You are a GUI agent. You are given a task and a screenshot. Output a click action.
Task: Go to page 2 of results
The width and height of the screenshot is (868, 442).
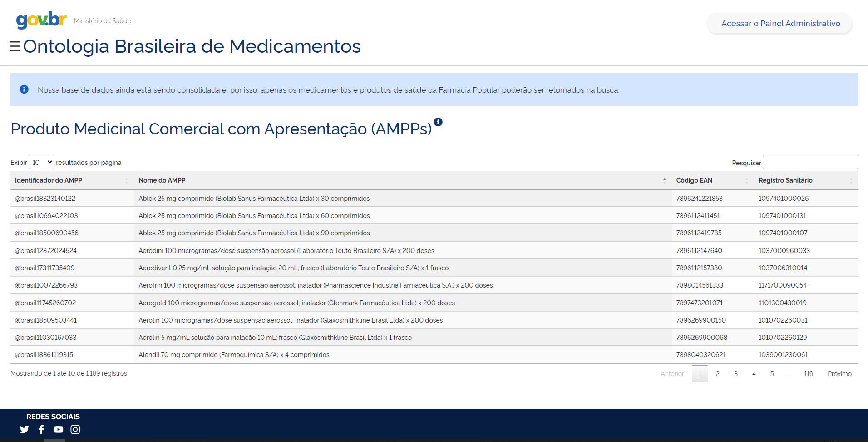(x=718, y=373)
